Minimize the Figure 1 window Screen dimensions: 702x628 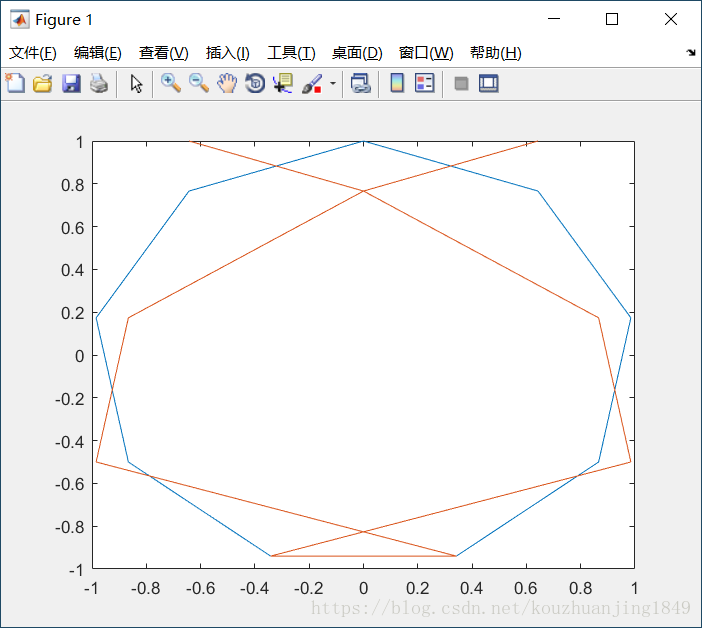554,19
